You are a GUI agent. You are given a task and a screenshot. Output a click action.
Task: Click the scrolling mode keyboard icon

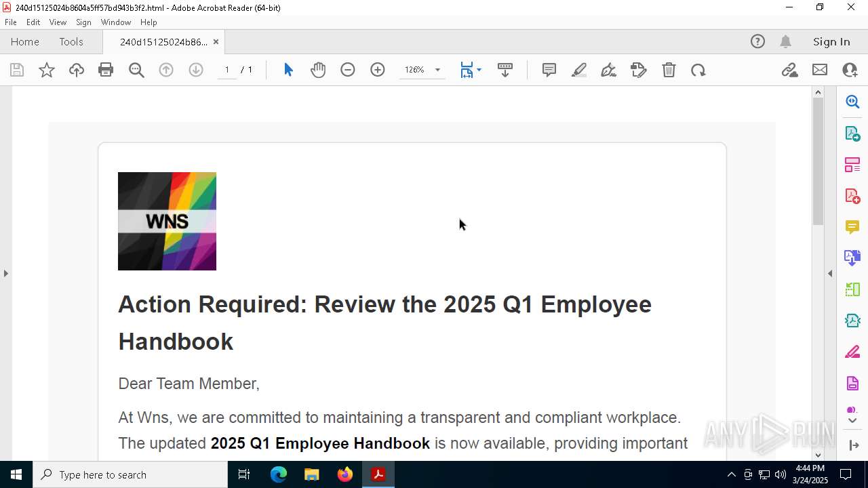pos(505,70)
